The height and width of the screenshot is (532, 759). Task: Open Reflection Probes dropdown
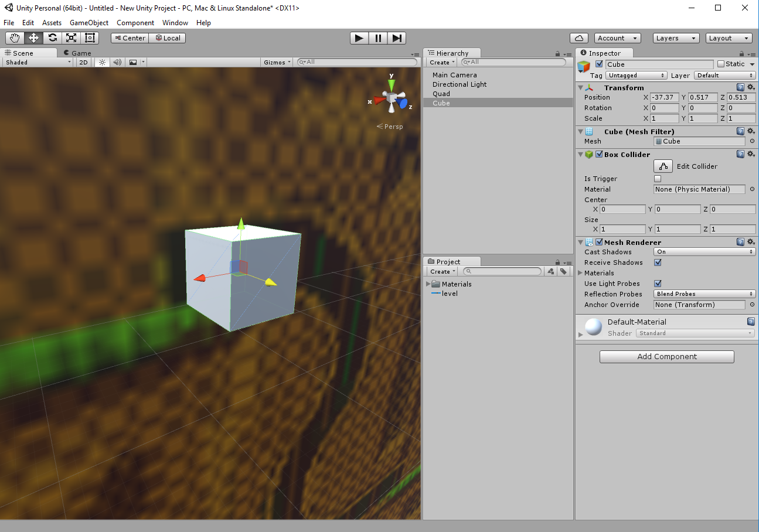tap(704, 294)
